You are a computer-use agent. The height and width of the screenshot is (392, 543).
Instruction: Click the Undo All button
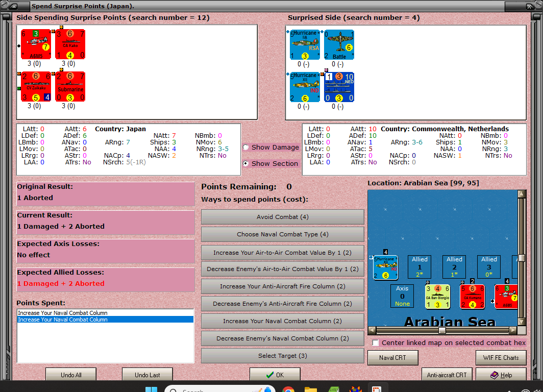tap(71, 375)
